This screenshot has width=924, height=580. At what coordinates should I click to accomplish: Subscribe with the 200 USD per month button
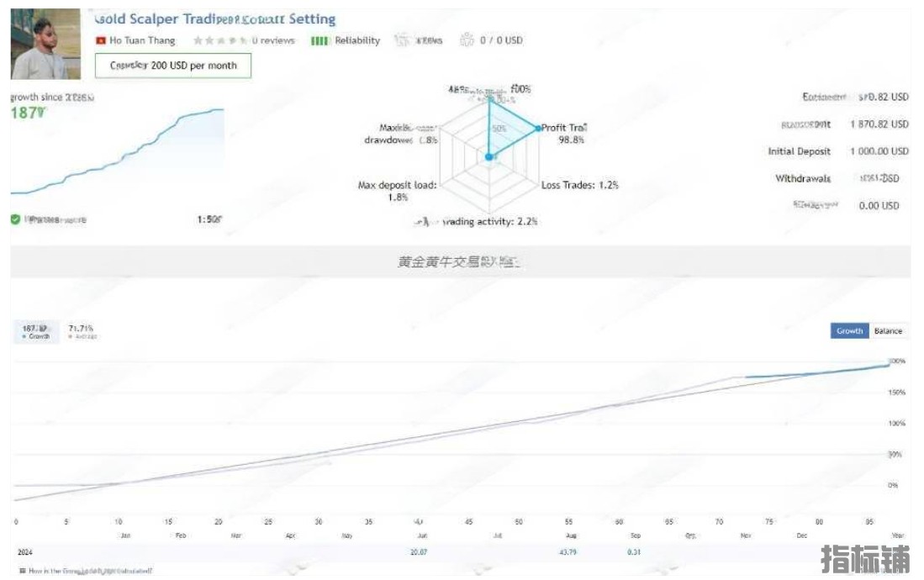pyautogui.click(x=173, y=66)
